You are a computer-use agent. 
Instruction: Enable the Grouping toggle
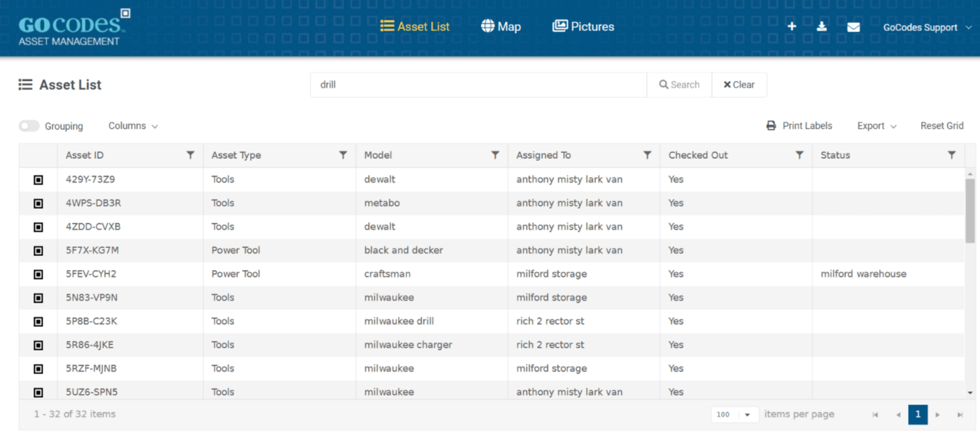pos(29,126)
